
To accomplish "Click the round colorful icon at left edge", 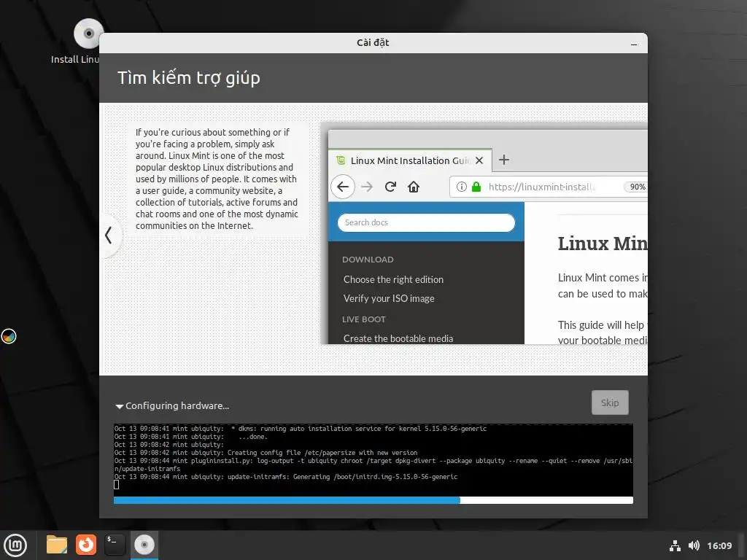I will point(9,336).
